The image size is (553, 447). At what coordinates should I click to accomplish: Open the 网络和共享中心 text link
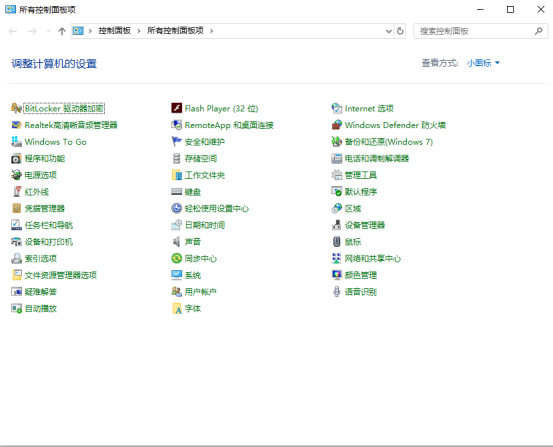point(373,259)
